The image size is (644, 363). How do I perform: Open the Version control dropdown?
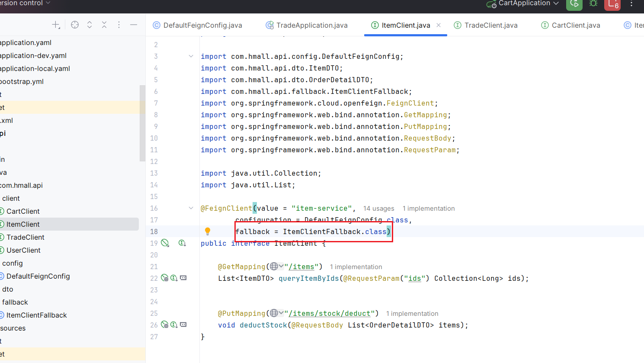coord(25,3)
